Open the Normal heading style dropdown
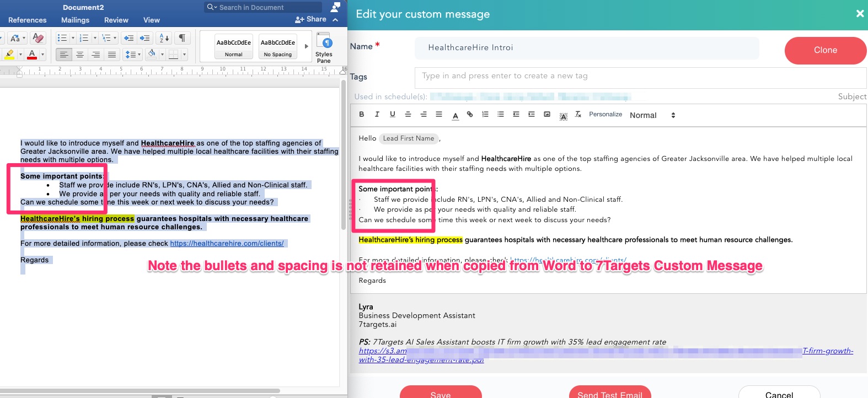 point(652,115)
